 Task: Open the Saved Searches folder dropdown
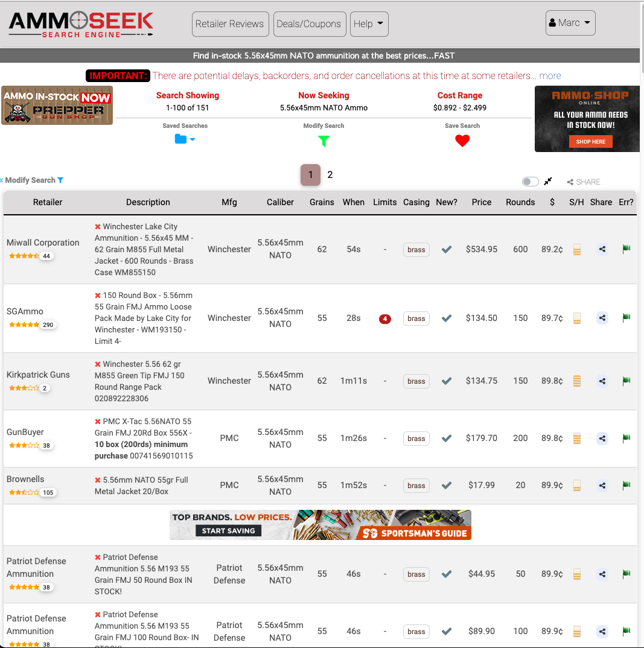point(184,139)
